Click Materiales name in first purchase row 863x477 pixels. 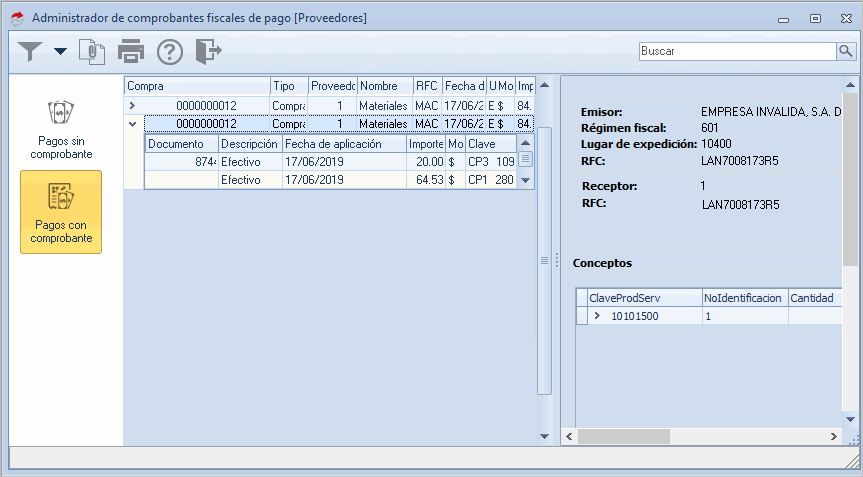[x=383, y=106]
